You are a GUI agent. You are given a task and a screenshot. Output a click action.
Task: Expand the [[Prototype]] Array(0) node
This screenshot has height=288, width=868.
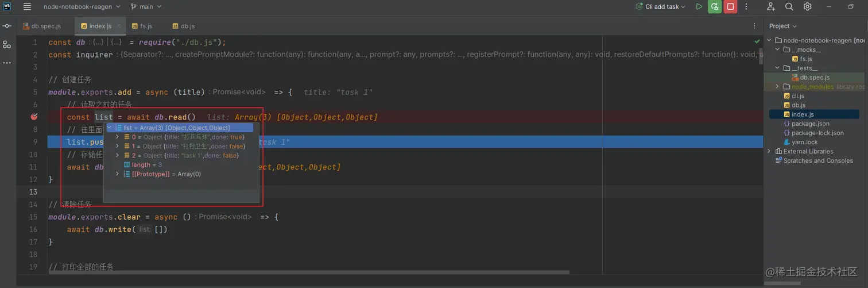(118, 174)
